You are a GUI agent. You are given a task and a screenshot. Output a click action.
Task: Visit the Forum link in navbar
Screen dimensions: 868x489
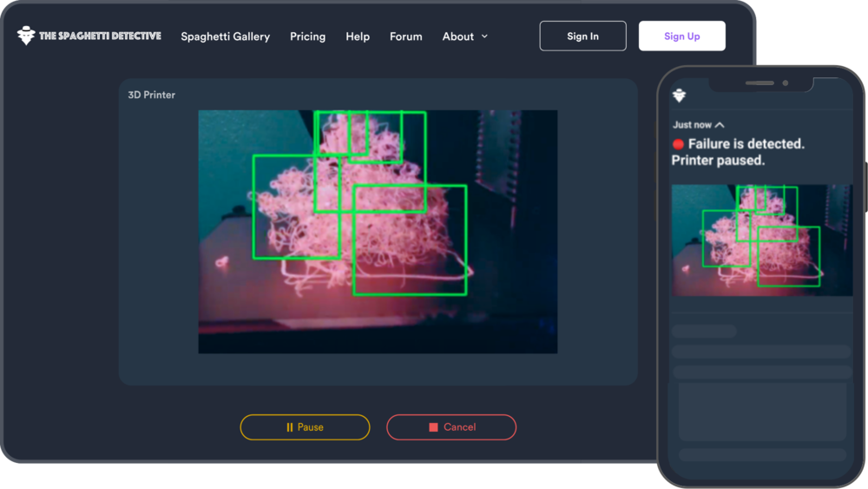[405, 36]
